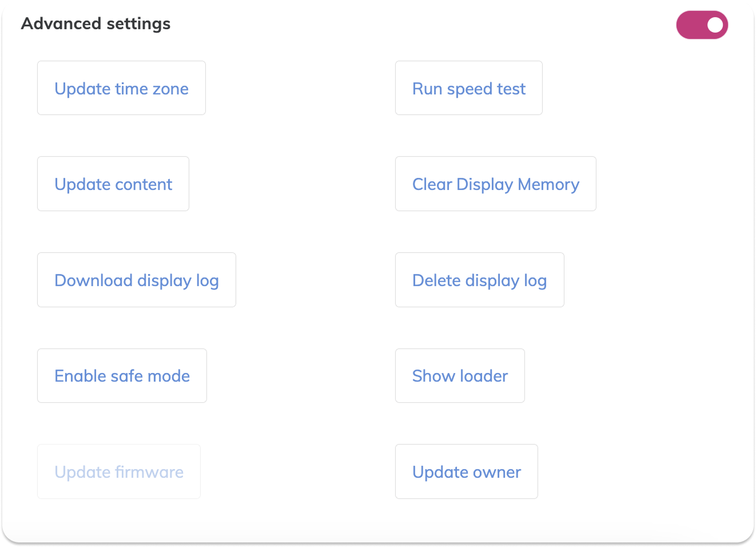Screen dimensions: 756x547
Task: Trigger the Show loader button
Action: pos(460,376)
